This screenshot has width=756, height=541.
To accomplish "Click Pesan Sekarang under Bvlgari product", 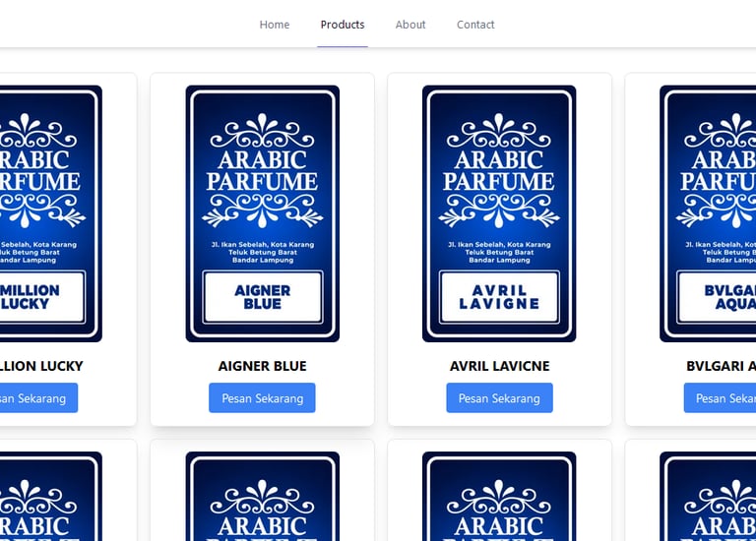I will [x=720, y=398].
